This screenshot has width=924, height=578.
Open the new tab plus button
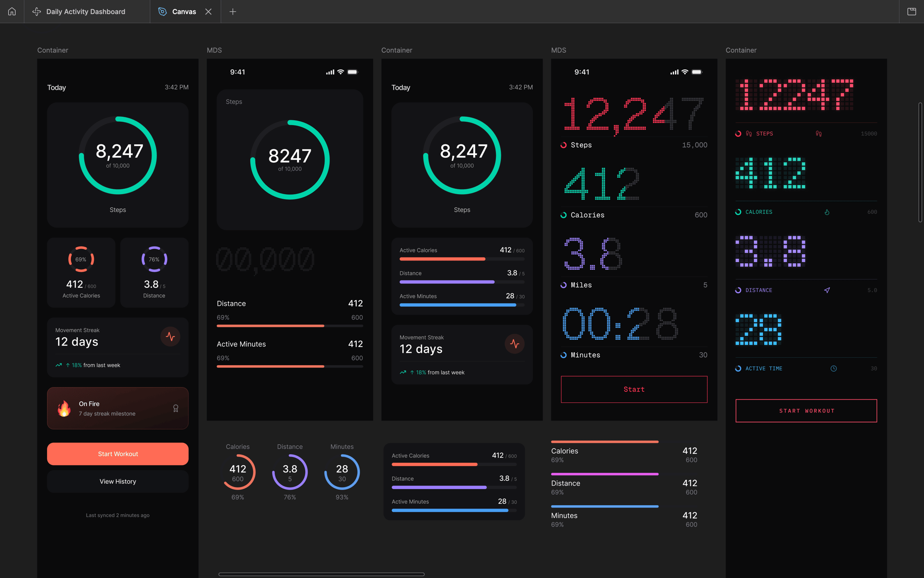click(233, 12)
